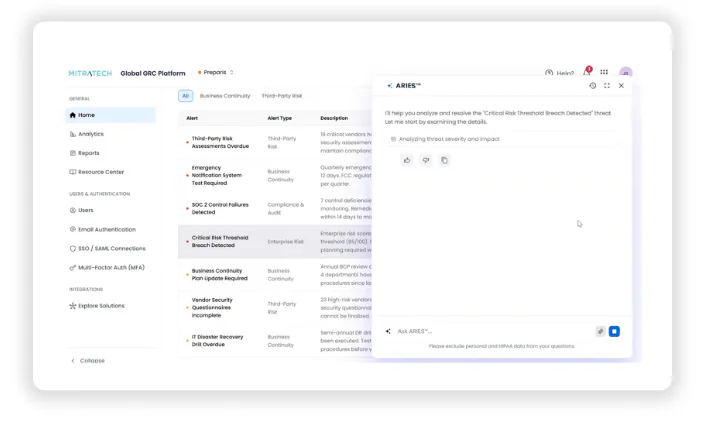Select the All filter tab

tap(185, 96)
